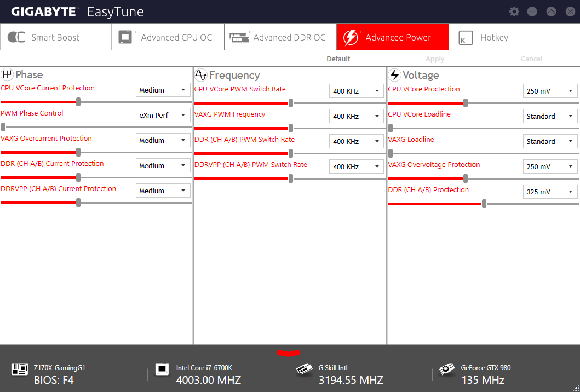This screenshot has width=580, height=392.
Task: Click the Apply button
Action: [x=435, y=59]
